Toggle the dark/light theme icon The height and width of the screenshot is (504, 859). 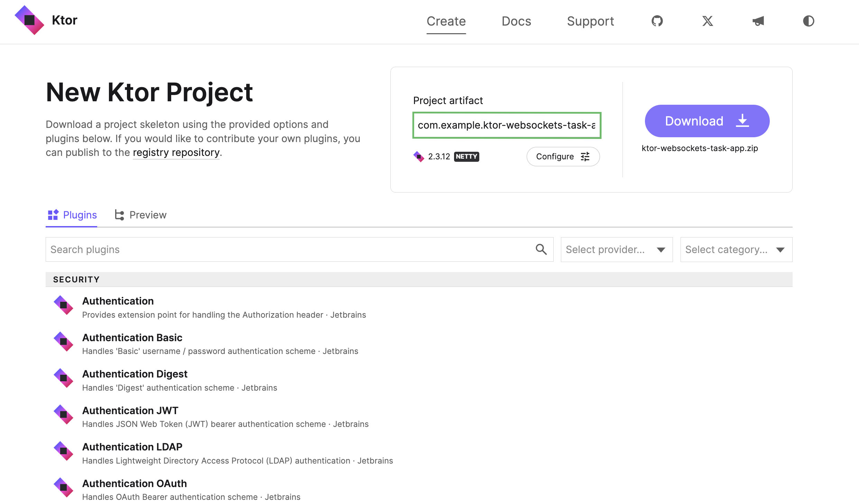(808, 21)
